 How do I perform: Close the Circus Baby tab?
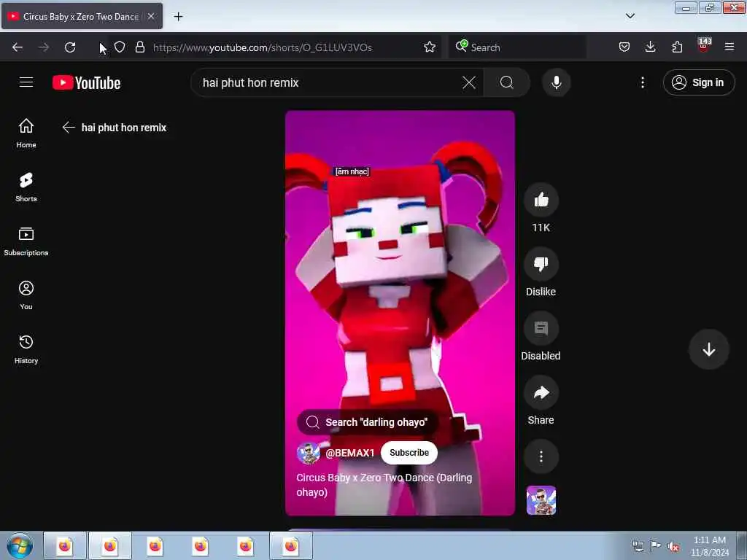coord(151,16)
